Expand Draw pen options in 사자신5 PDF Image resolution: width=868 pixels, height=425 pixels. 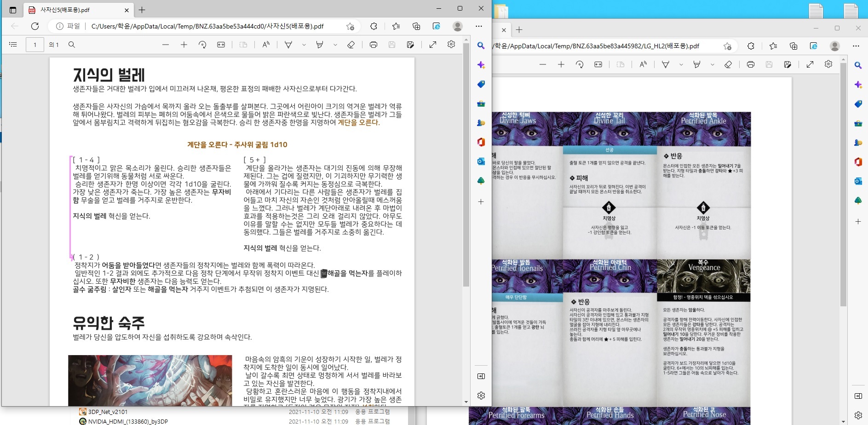(x=304, y=45)
